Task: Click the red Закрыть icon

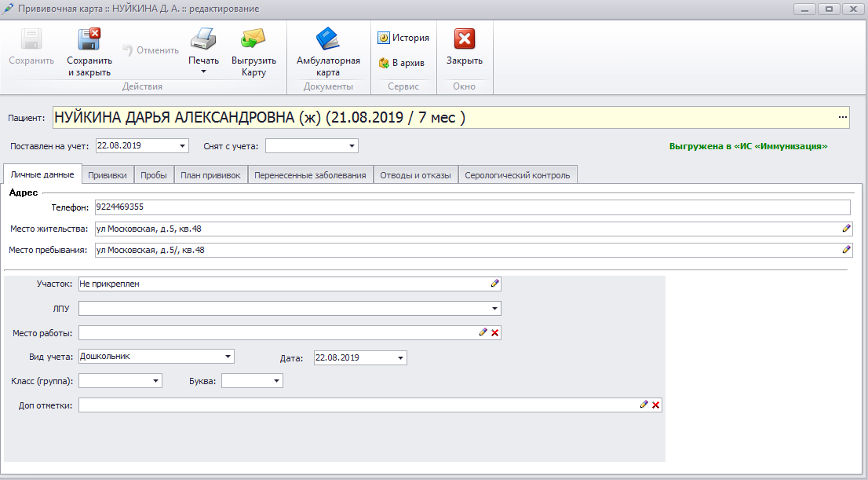Action: pos(465,40)
